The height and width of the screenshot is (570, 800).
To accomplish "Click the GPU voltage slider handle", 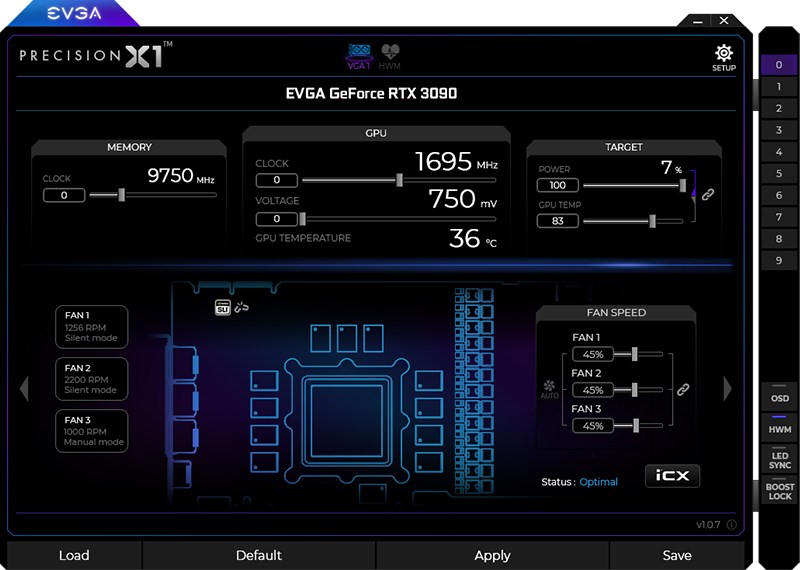I will [303, 219].
